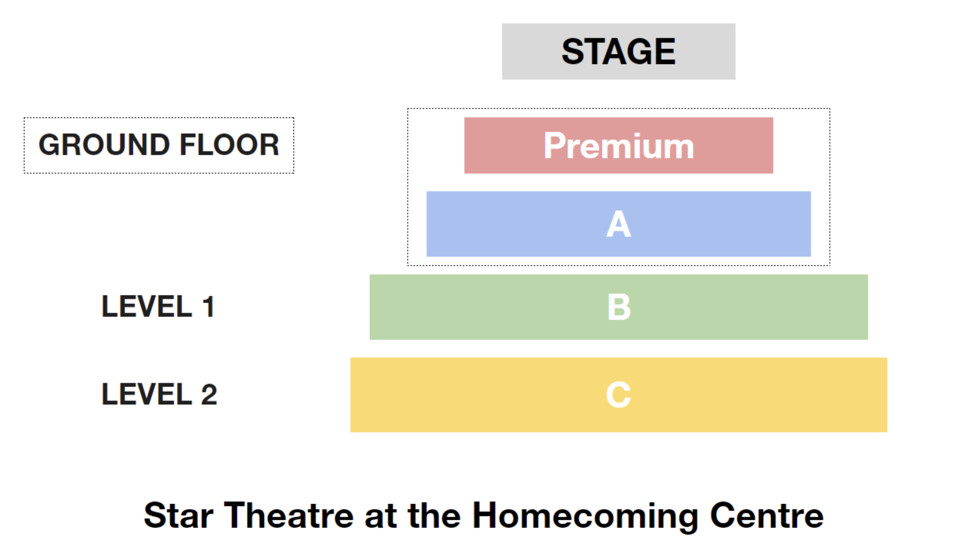The width and height of the screenshot is (961, 560).
Task: Select the Premium seating section
Action: pos(618,145)
